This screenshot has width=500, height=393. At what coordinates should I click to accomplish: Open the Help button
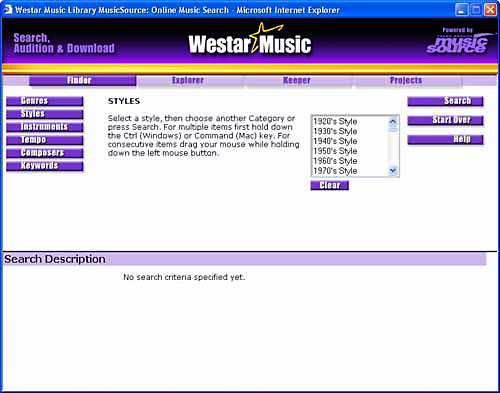pos(445,139)
